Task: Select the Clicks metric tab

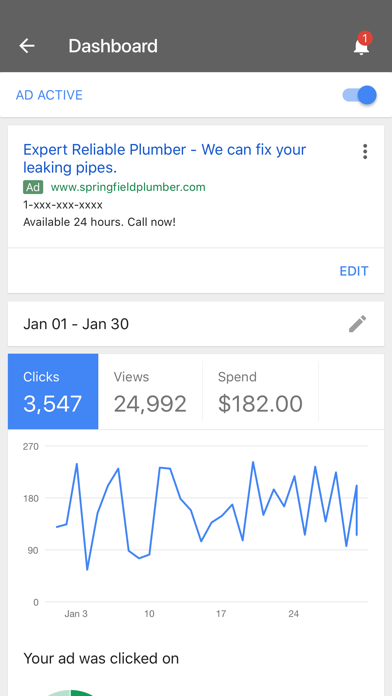Action: click(x=53, y=391)
